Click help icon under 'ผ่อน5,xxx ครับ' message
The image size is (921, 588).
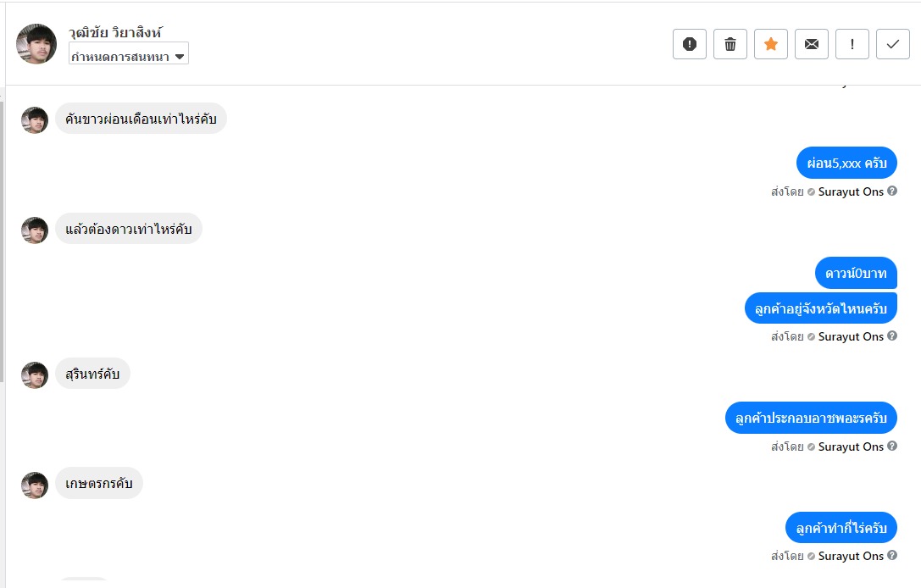(891, 191)
